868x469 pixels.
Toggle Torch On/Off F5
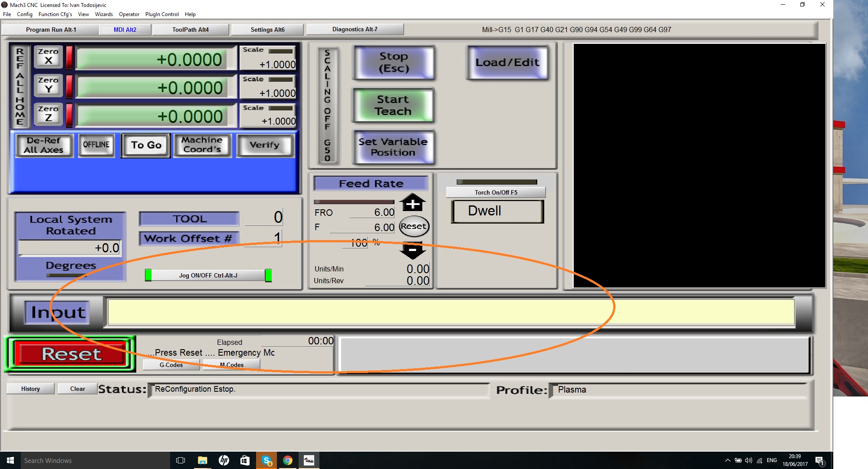496,192
